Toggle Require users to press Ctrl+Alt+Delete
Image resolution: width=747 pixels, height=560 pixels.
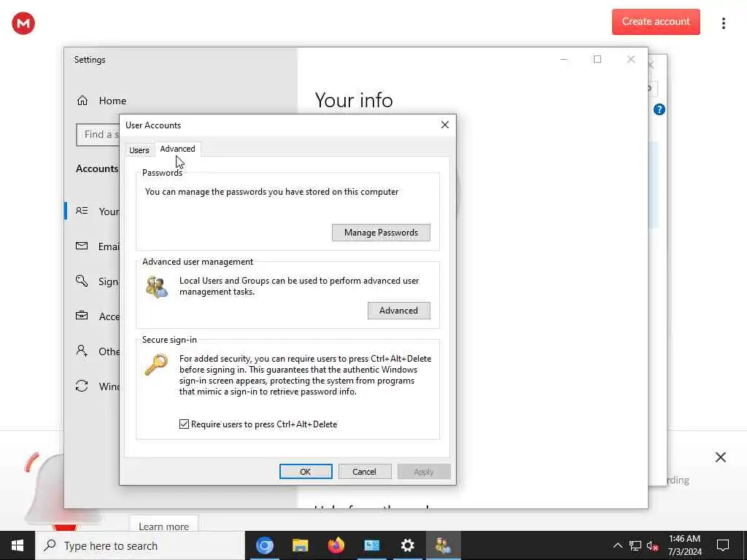pyautogui.click(x=185, y=424)
